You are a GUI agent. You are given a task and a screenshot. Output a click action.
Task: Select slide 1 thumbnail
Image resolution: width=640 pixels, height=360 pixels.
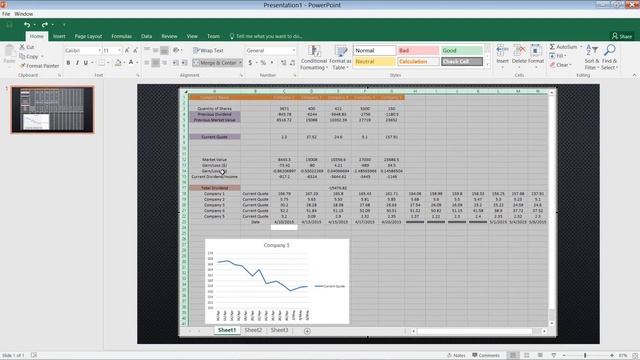pos(52,109)
